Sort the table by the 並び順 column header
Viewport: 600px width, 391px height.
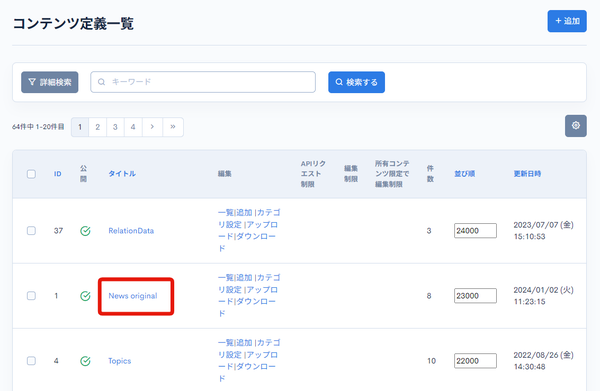click(465, 174)
